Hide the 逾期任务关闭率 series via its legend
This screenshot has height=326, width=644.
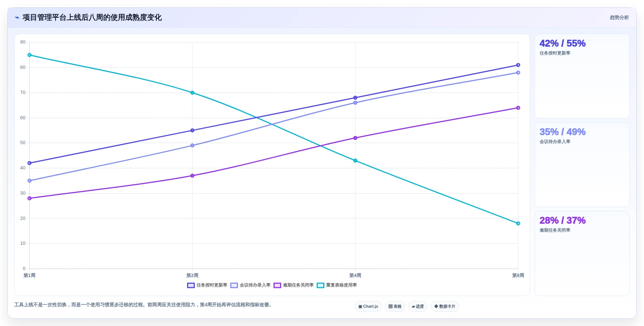[x=294, y=285]
